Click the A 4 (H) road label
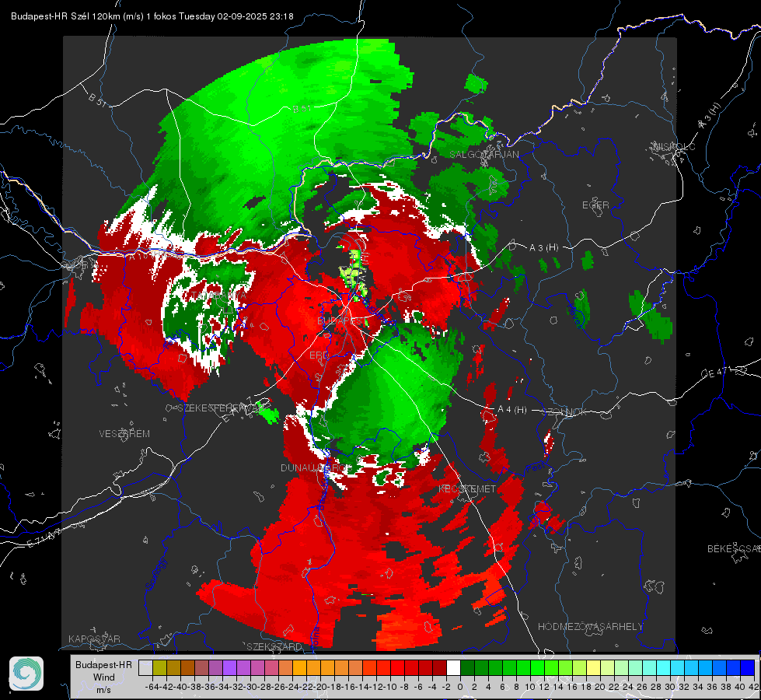 [x=512, y=410]
